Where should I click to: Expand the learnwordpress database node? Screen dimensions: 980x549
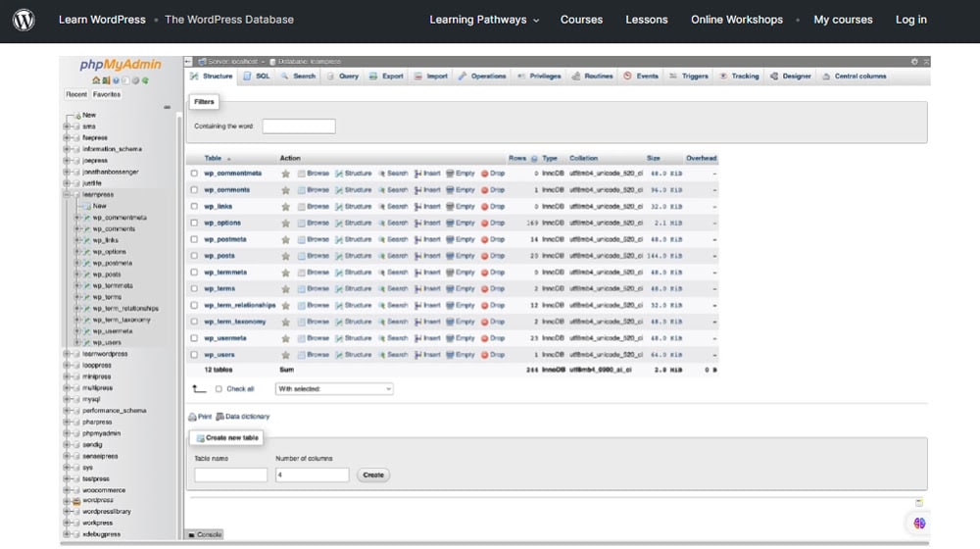tap(67, 354)
